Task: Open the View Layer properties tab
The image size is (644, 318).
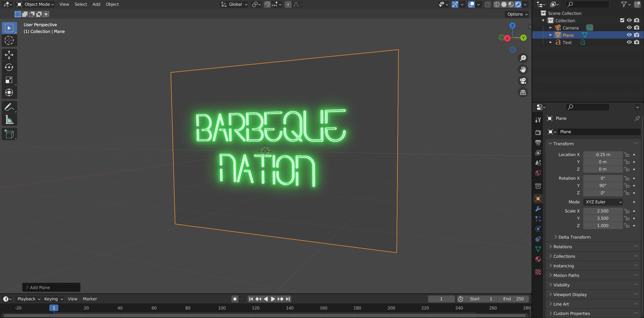Action: pyautogui.click(x=538, y=153)
